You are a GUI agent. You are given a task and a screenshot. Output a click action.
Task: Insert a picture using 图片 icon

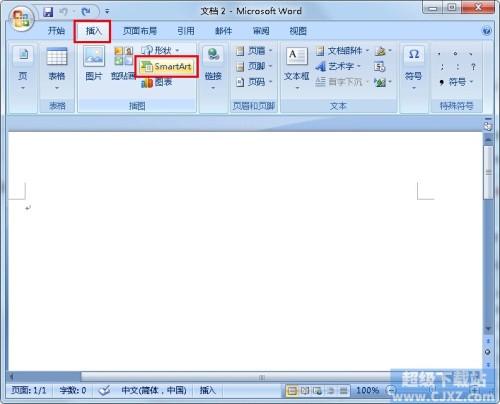point(94,64)
